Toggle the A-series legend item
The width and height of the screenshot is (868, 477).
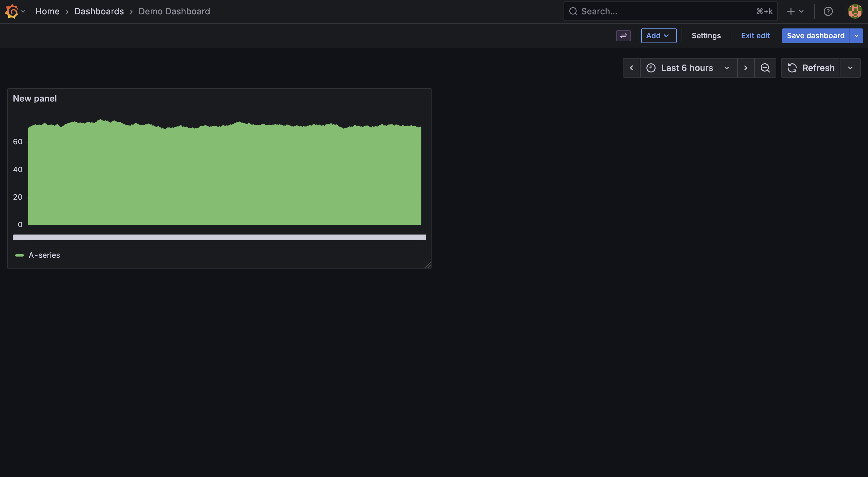coord(44,255)
